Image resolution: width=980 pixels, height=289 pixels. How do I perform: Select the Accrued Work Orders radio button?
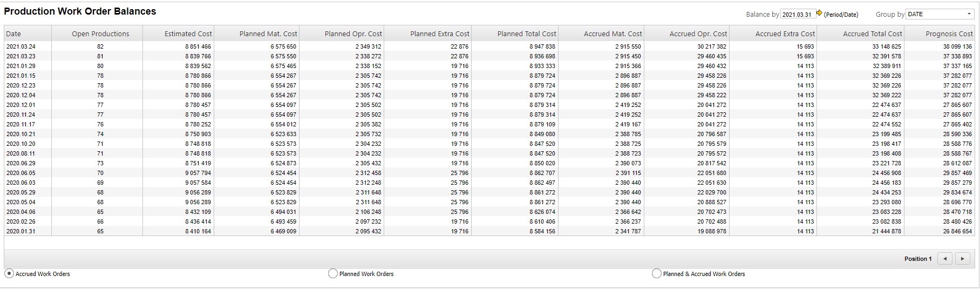pyautogui.click(x=9, y=274)
